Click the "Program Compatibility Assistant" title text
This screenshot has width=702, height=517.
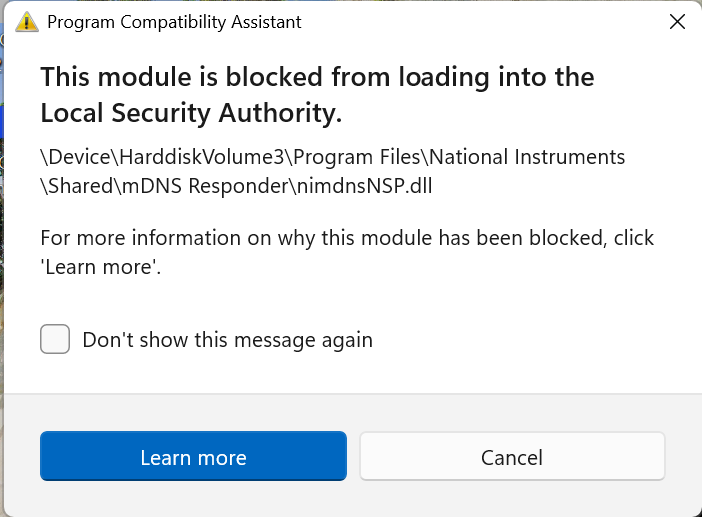point(174,21)
